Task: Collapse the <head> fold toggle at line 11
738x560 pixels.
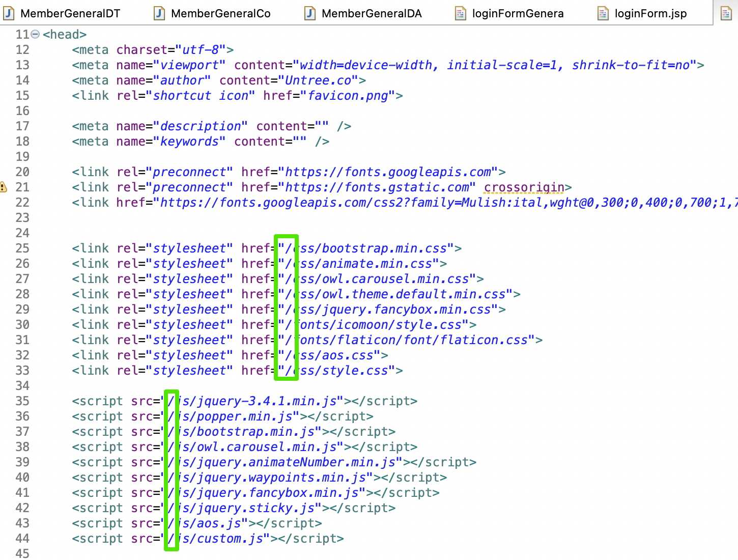Action: pos(35,35)
